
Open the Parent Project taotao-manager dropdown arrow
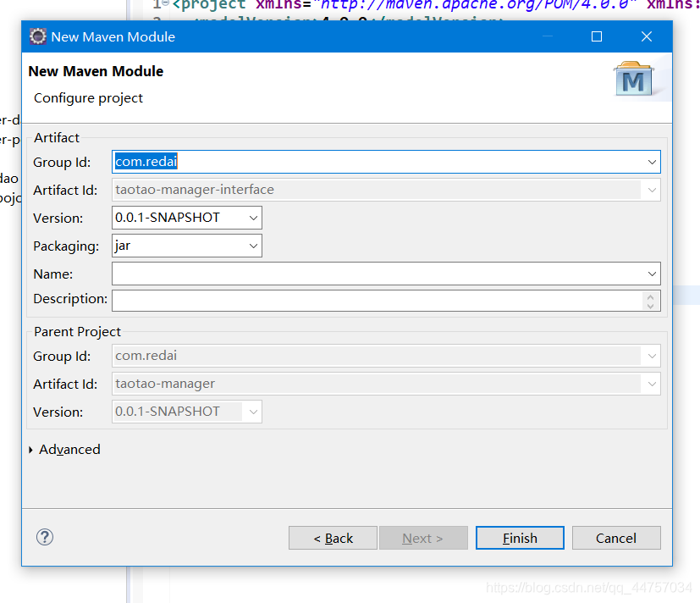coord(652,384)
